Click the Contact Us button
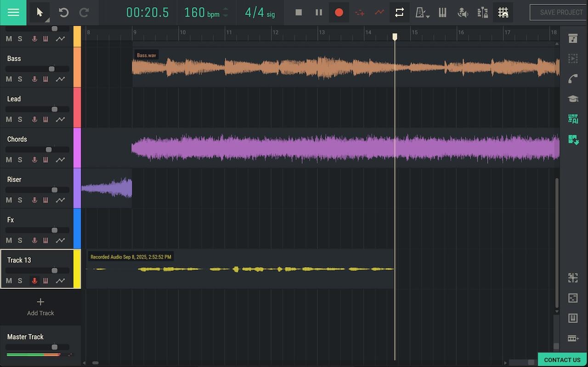The width and height of the screenshot is (588, 367). [x=562, y=360]
